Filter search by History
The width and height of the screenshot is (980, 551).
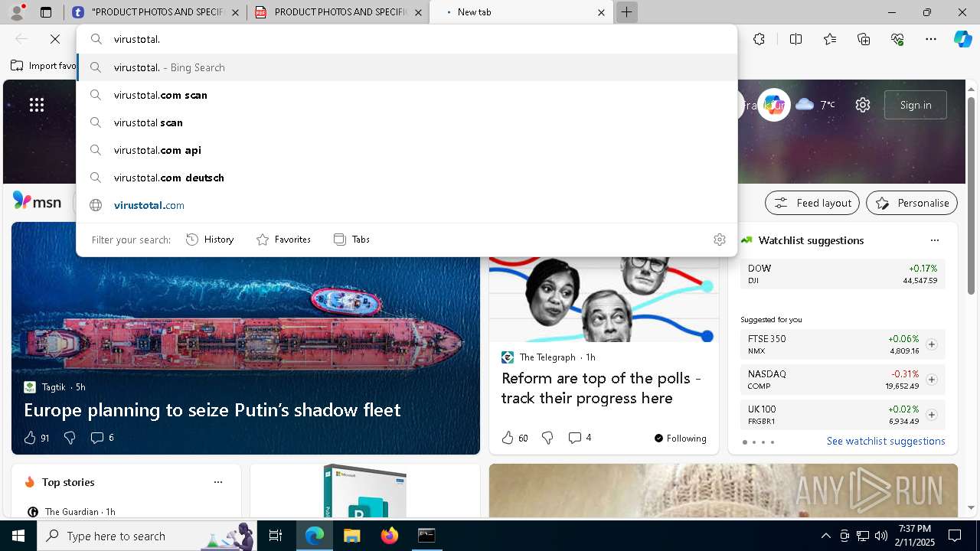[210, 240]
